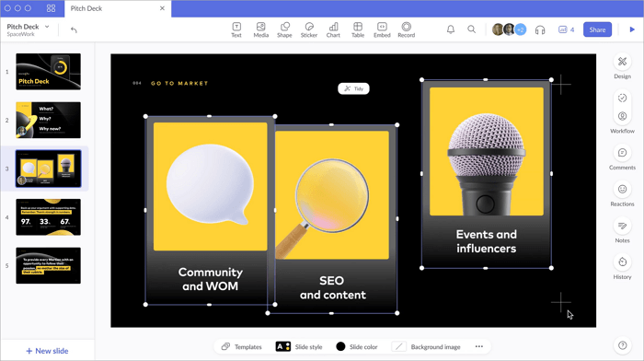Click the collaborator avatars +2 badge
The height and width of the screenshot is (361, 644).
[521, 29]
